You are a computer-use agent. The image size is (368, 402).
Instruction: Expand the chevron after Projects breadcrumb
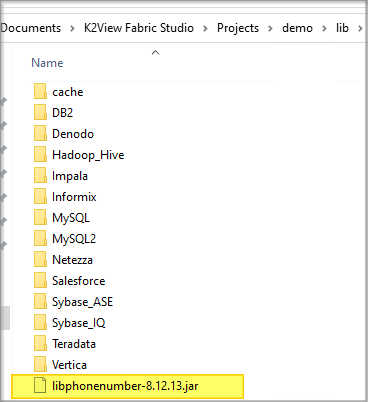tap(271, 29)
